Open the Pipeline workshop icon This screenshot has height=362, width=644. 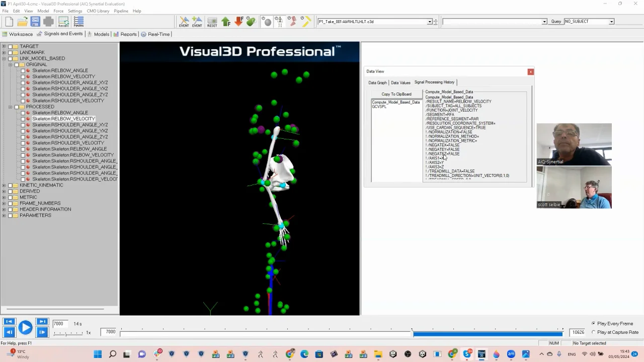(78, 22)
